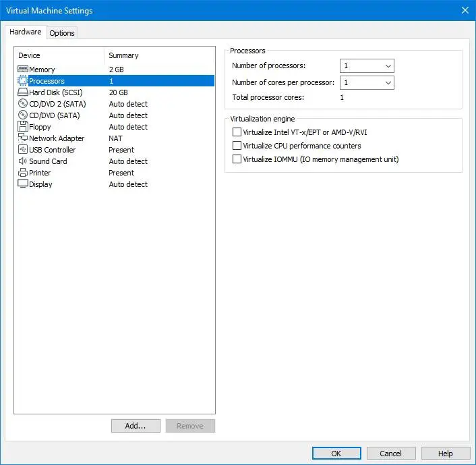
Task: Select the Sound Card label
Action: coord(48,161)
